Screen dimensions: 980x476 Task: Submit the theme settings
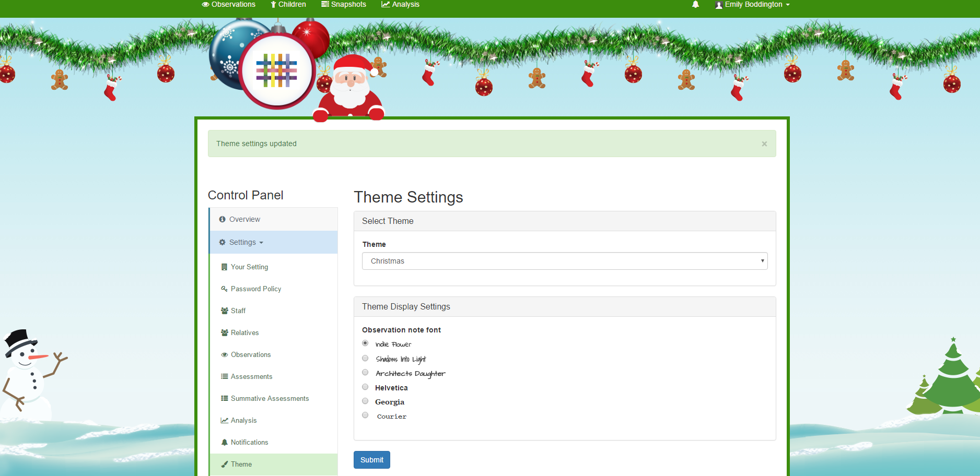pos(372,460)
